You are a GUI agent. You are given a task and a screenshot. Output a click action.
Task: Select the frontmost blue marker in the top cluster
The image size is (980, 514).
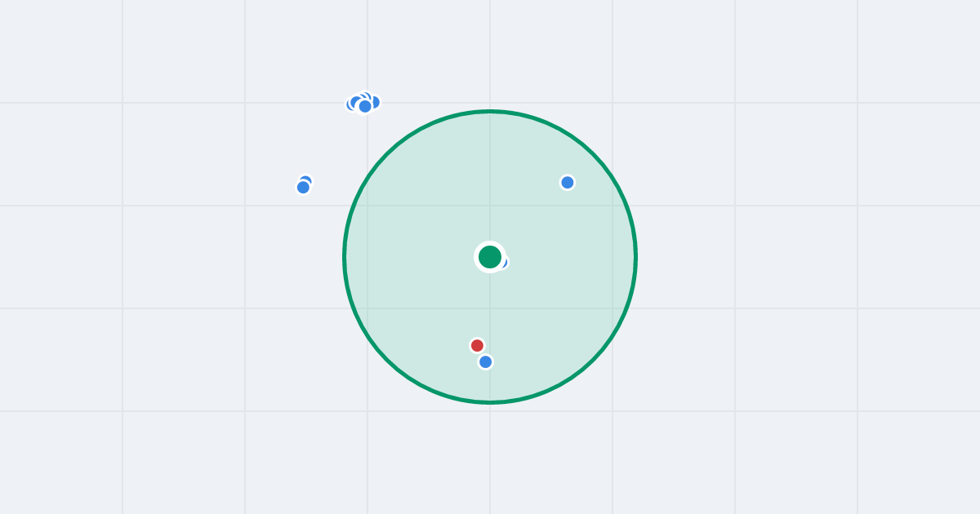coord(365,106)
